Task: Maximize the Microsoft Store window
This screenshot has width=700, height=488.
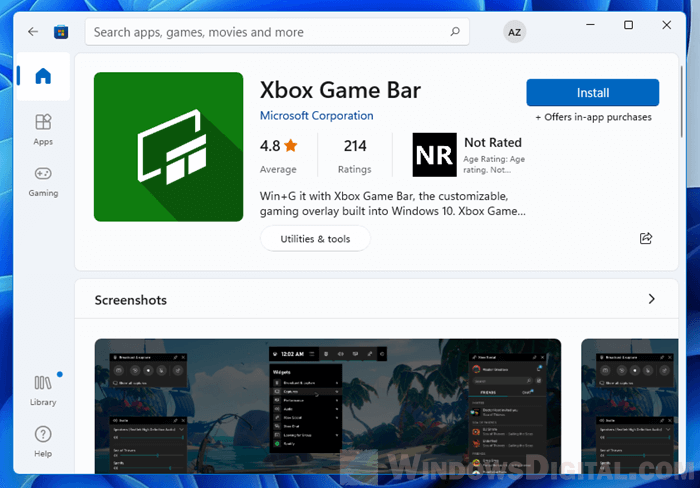Action: tap(628, 25)
